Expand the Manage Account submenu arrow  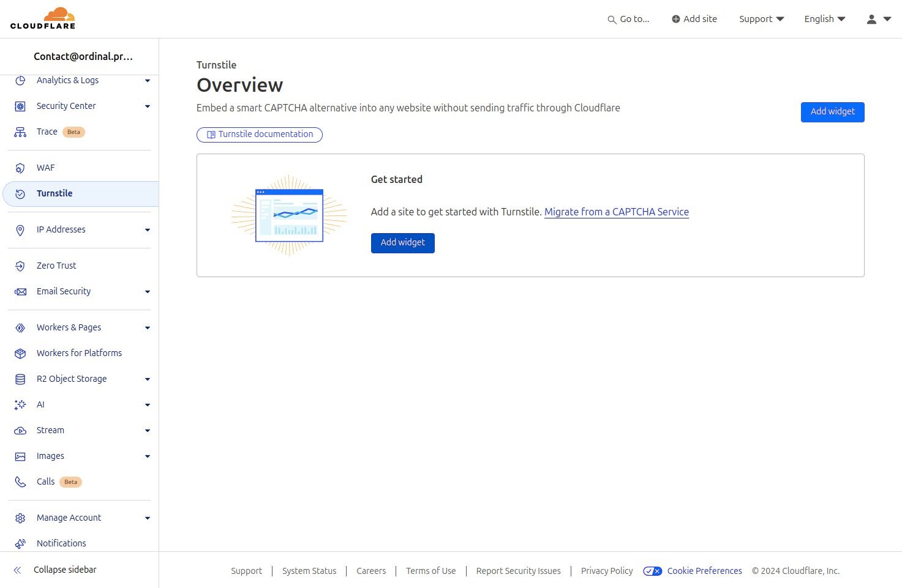(x=148, y=518)
